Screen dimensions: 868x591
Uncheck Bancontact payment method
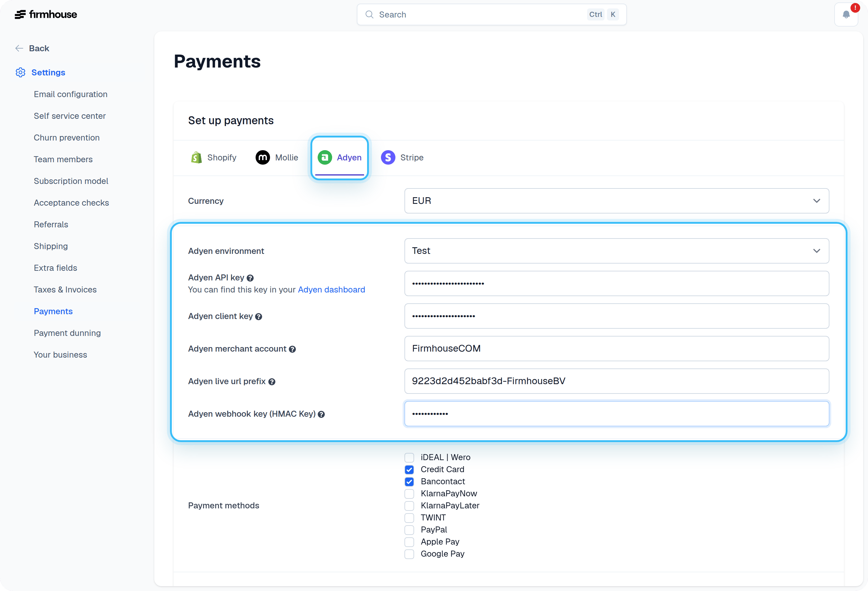coord(409,482)
